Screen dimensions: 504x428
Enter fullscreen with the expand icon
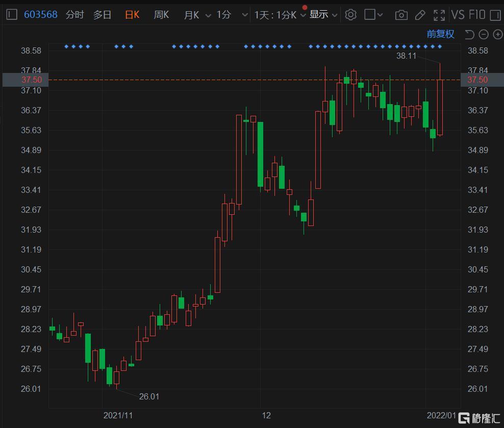click(439, 15)
